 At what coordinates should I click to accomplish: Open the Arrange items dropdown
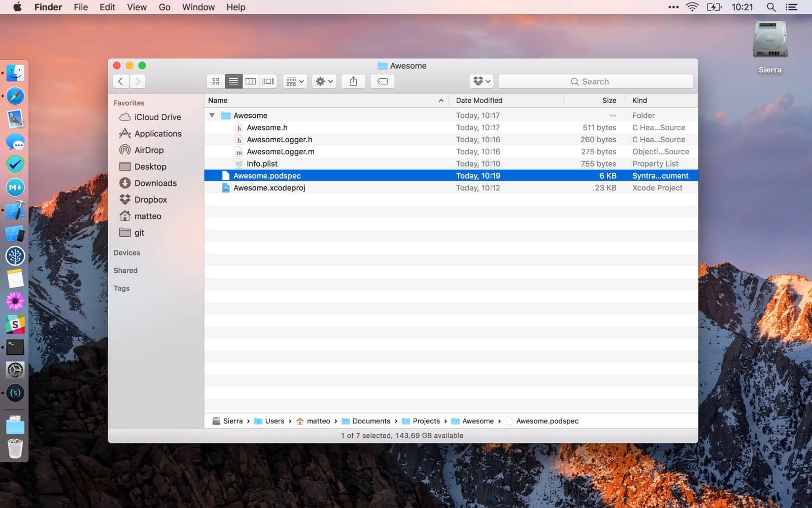point(295,81)
